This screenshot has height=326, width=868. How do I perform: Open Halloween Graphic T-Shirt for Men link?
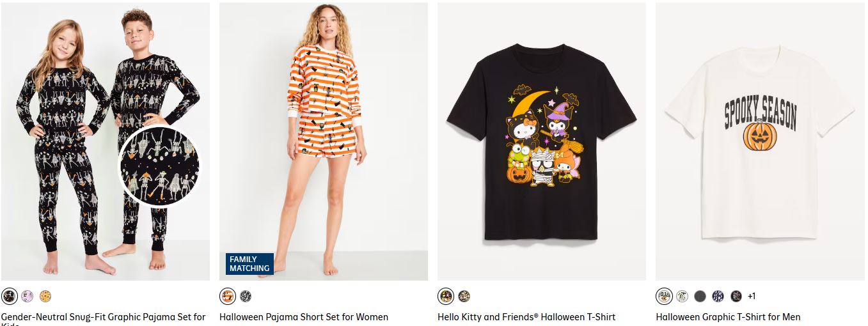(728, 317)
